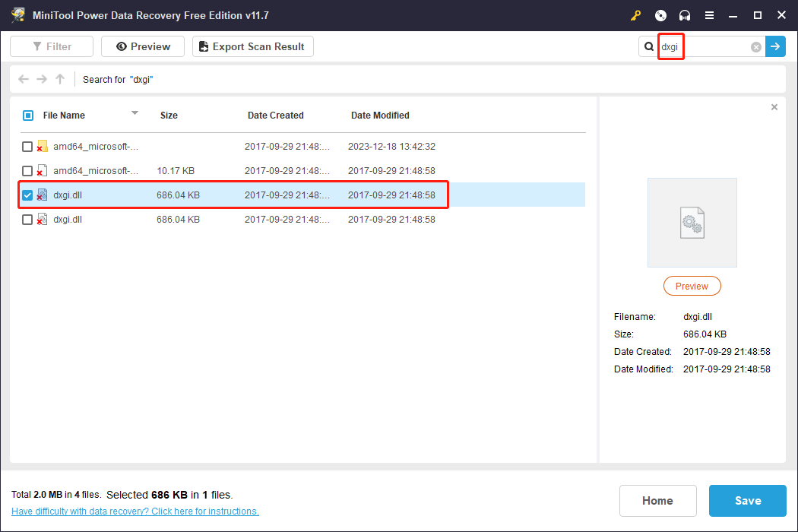Clear the search box with X icon
The width and height of the screenshot is (798, 532).
(x=756, y=47)
